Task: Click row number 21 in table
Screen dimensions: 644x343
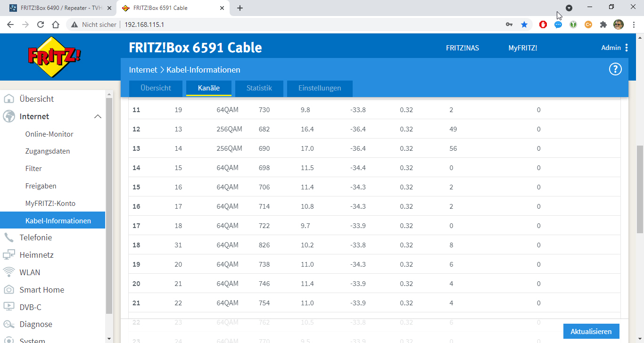Action: pos(136,303)
